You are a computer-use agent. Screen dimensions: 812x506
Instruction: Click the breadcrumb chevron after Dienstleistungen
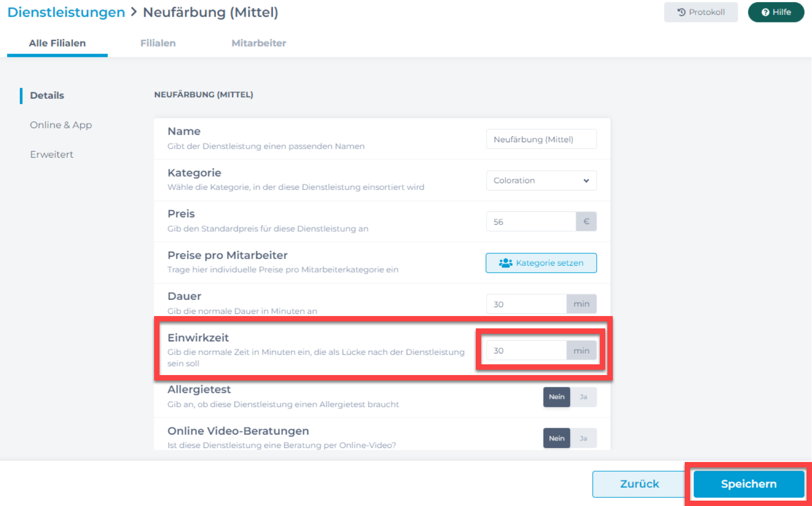click(x=134, y=12)
